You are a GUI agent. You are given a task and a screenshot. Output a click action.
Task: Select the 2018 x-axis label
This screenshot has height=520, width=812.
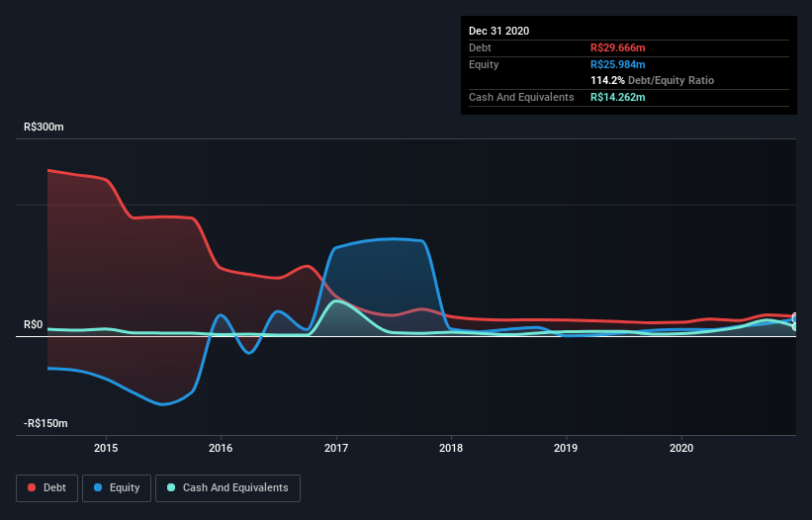click(x=451, y=448)
